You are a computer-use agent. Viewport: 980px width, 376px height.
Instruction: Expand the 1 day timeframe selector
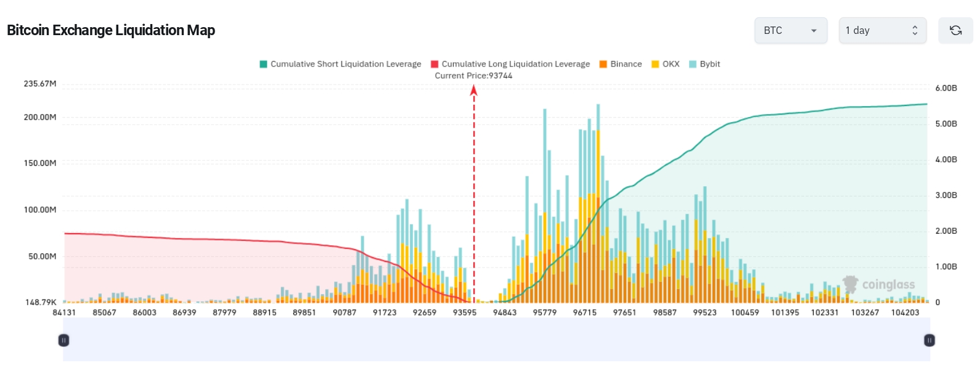[881, 30]
